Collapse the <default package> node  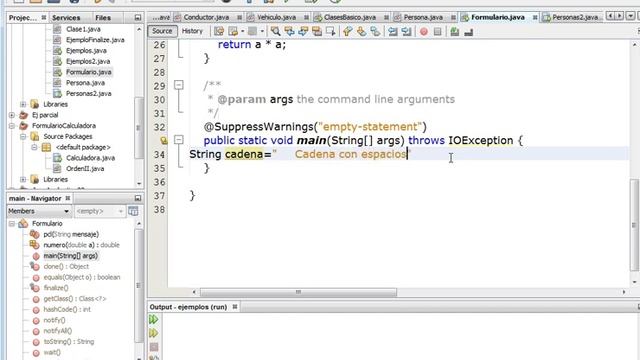click(35, 147)
